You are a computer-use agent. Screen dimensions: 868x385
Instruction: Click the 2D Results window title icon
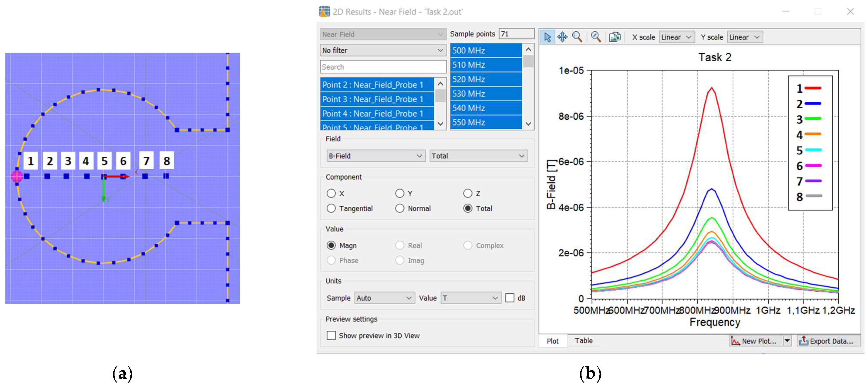pos(324,12)
